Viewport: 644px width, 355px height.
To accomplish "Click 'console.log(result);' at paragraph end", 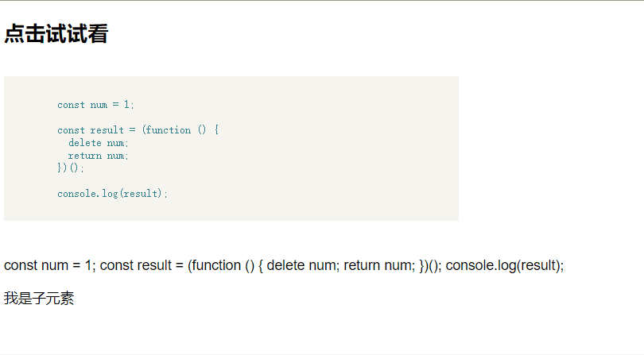I will (x=505, y=265).
